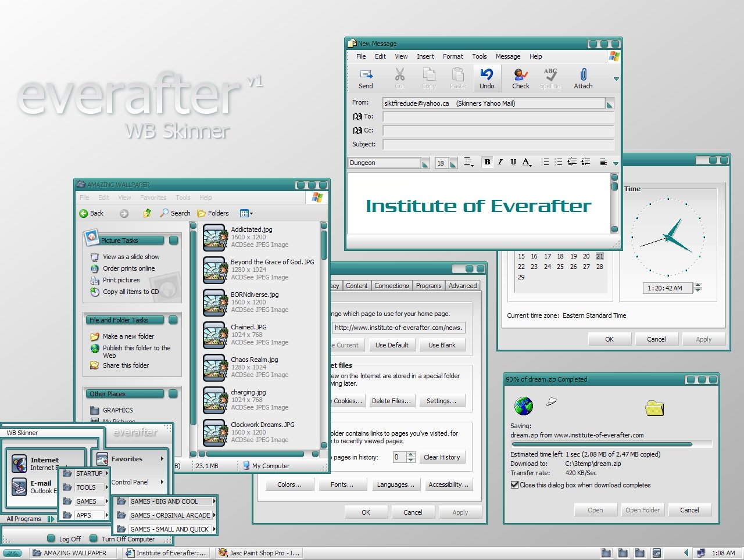
Task: Open E-mail Outlook Express from start menu
Action: click(x=35, y=487)
